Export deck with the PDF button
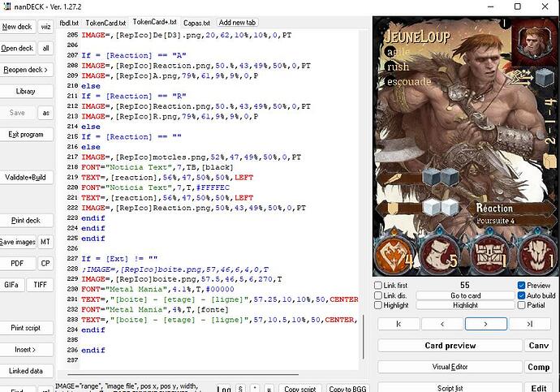 coord(17,264)
